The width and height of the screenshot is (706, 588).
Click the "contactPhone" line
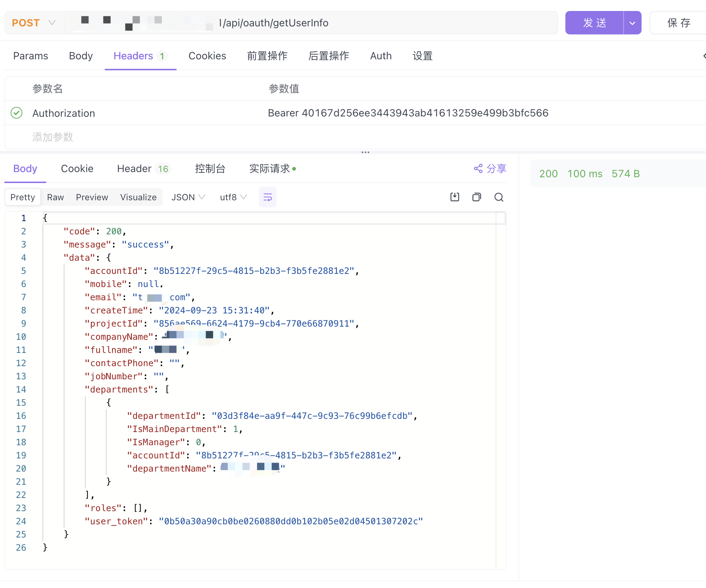[x=134, y=363]
